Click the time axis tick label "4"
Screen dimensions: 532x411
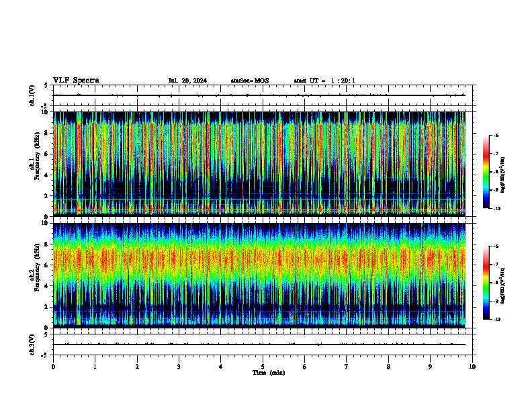[x=220, y=367]
